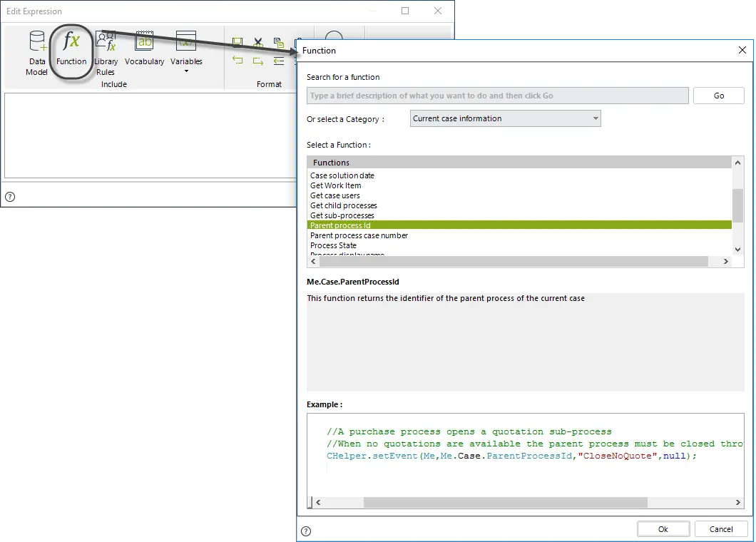756x542 pixels.
Task: Click functions list right scroll arrow
Action: click(x=725, y=261)
